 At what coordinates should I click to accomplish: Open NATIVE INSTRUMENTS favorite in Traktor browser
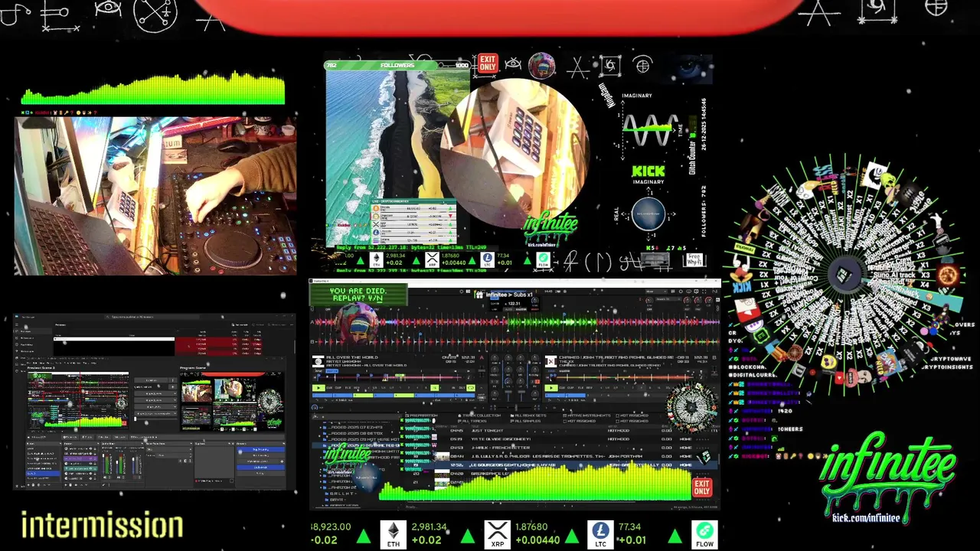tap(586, 416)
